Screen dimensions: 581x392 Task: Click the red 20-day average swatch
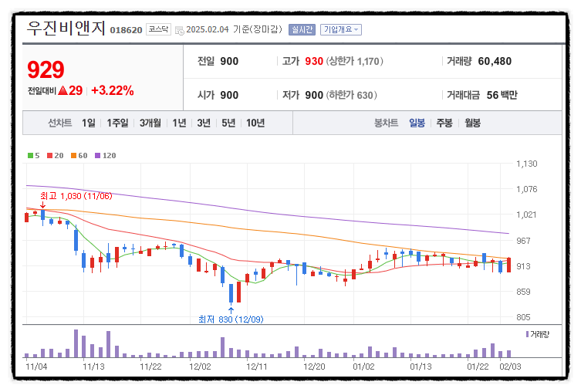[x=49, y=156]
